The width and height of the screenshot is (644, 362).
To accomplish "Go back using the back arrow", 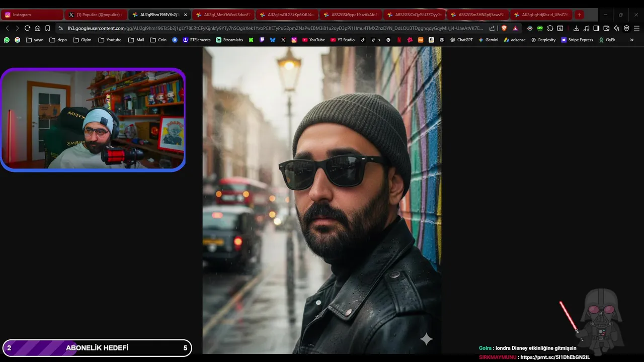I will [8, 28].
